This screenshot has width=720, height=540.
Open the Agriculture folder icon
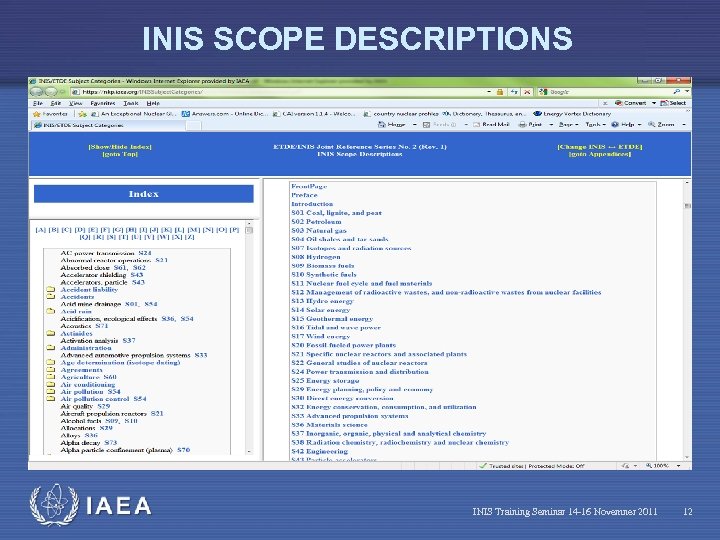(51, 377)
